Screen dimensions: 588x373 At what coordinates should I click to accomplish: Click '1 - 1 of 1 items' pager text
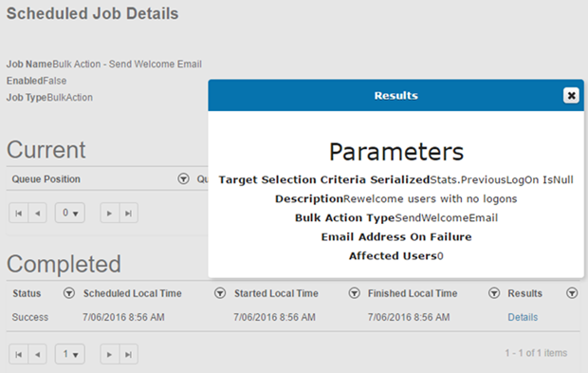click(536, 353)
